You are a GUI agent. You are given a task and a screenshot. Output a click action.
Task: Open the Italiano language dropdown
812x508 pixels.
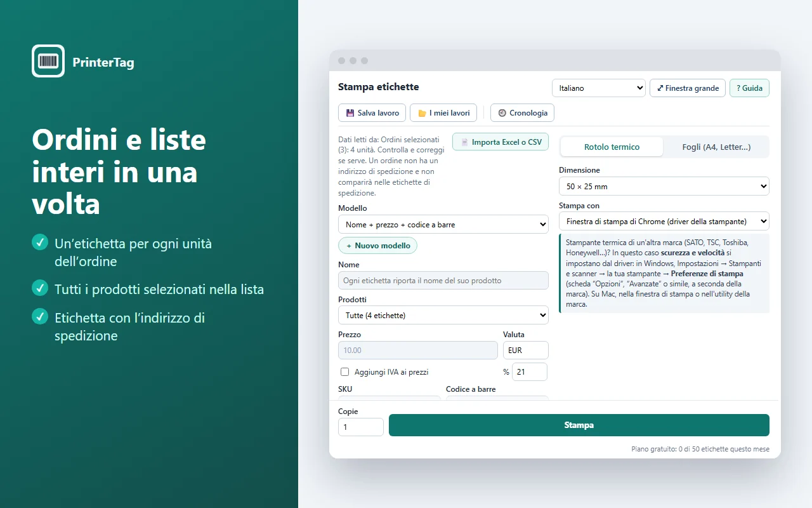tap(599, 88)
